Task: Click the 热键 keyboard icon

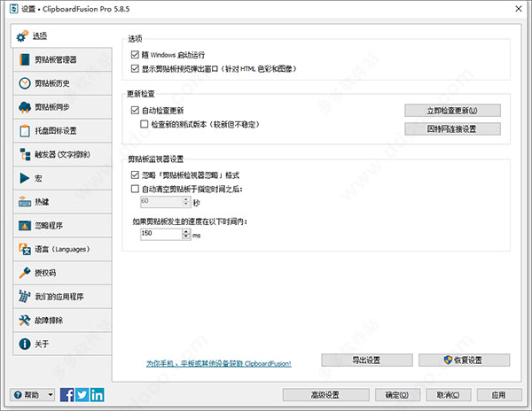Action: click(x=25, y=202)
